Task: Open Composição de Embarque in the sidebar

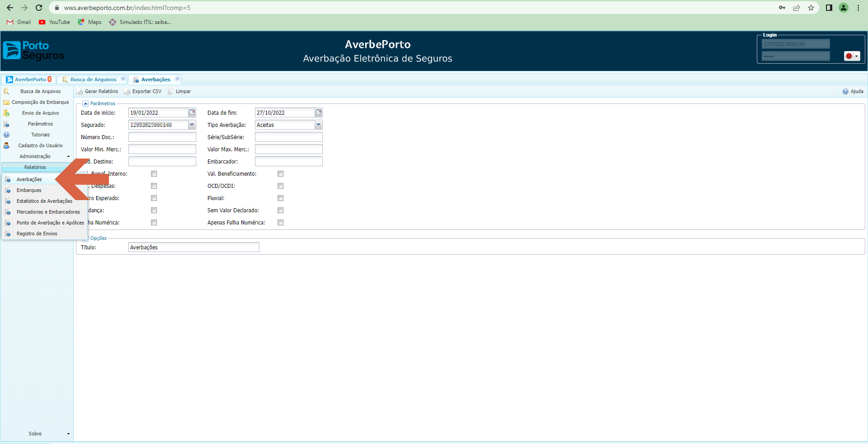Action: [37, 102]
